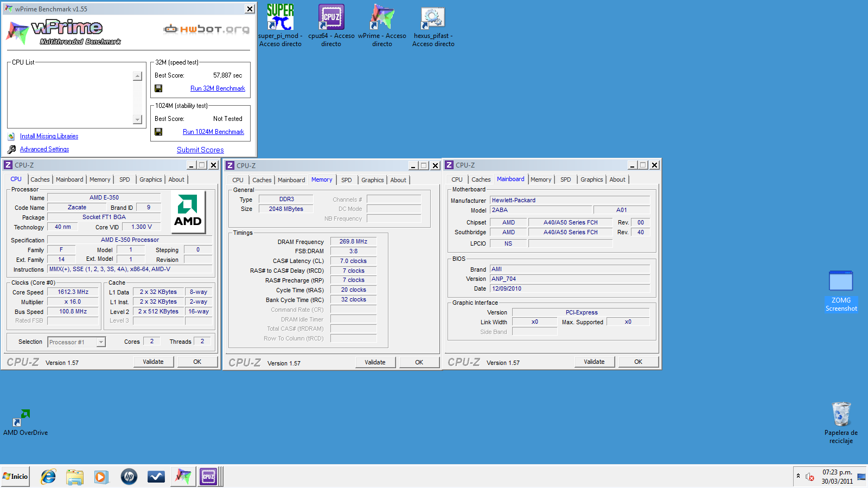Launch Windows Media Player from taskbar
Image resolution: width=868 pixels, height=488 pixels.
click(x=101, y=477)
